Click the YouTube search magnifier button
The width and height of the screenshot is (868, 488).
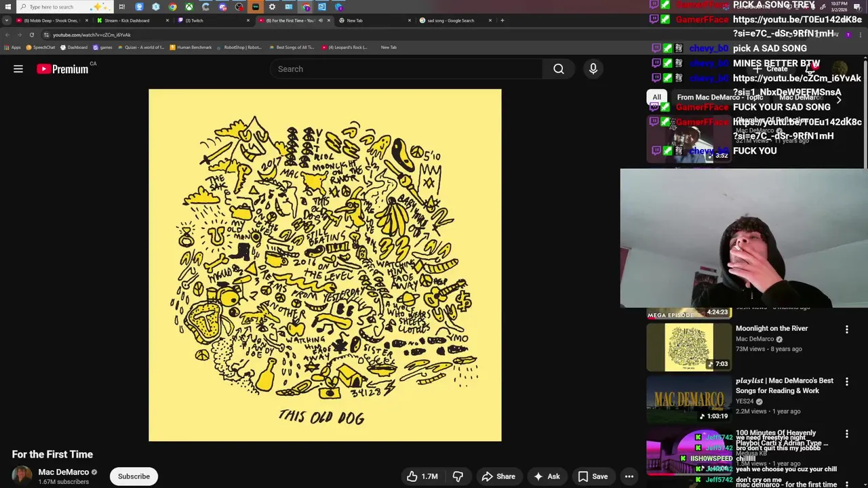(559, 68)
